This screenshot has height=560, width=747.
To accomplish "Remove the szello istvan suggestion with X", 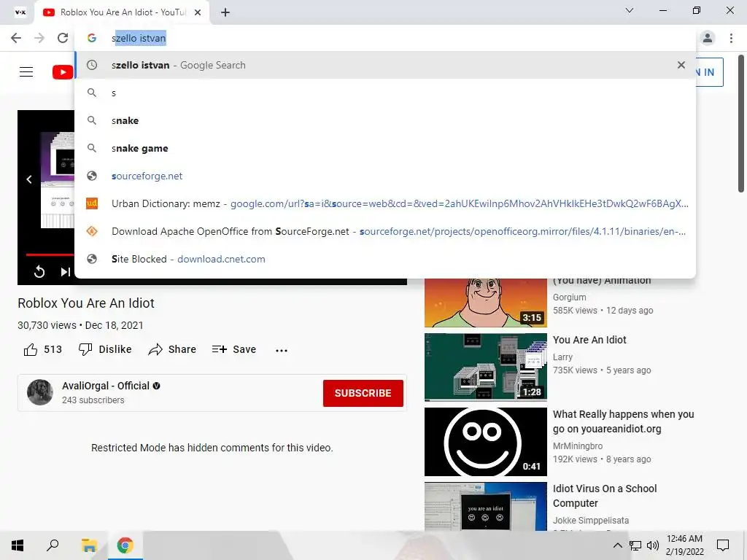I will point(681,65).
